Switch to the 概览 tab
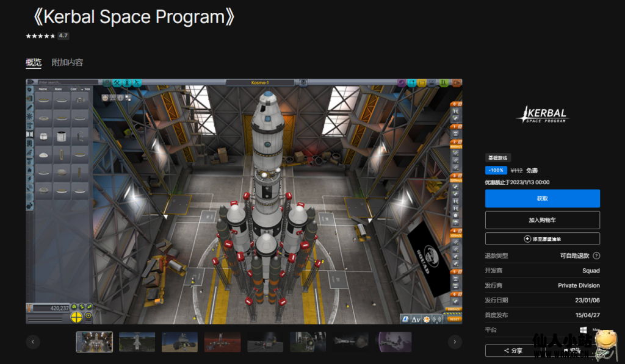 (x=34, y=63)
